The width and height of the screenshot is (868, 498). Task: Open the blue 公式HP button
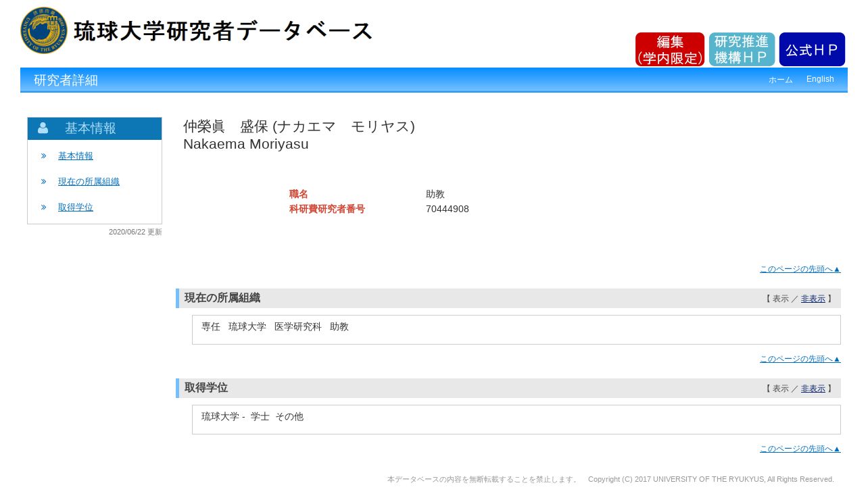click(812, 49)
